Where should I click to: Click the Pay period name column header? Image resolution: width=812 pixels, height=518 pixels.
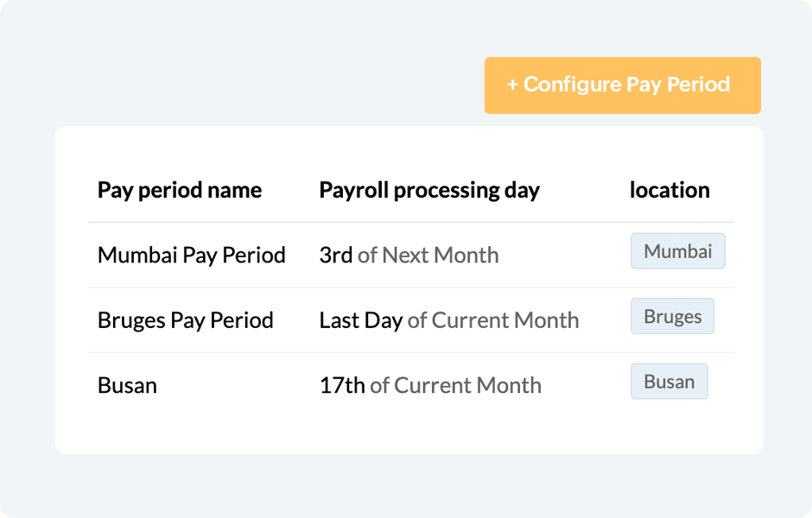coord(180,190)
